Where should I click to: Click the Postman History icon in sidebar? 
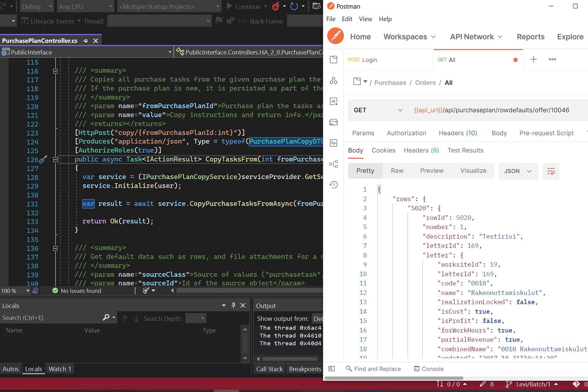tap(334, 184)
